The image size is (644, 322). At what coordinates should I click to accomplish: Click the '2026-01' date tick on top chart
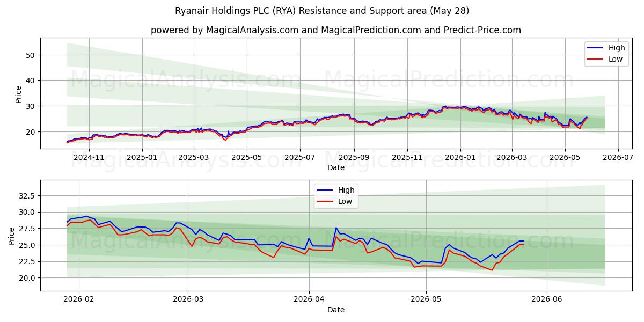(460, 157)
